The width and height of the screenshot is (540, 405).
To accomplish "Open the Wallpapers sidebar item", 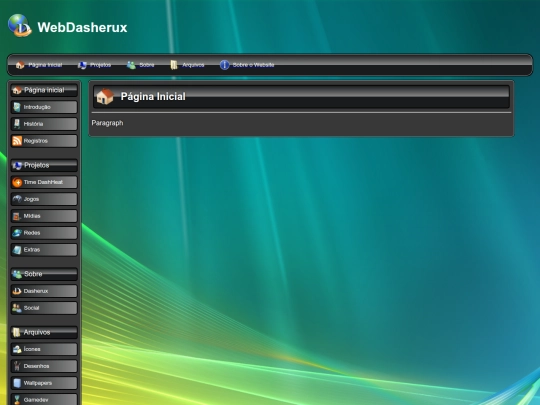I will [x=44, y=383].
